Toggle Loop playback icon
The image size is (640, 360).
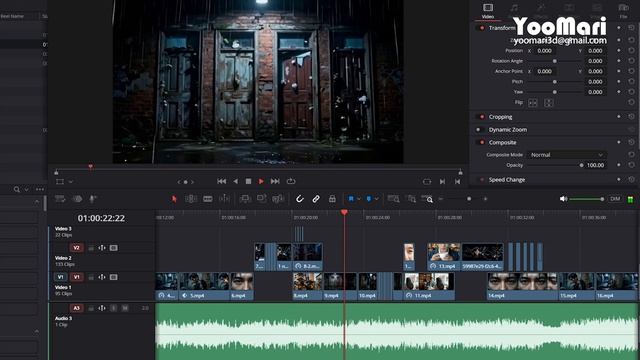coord(291,181)
